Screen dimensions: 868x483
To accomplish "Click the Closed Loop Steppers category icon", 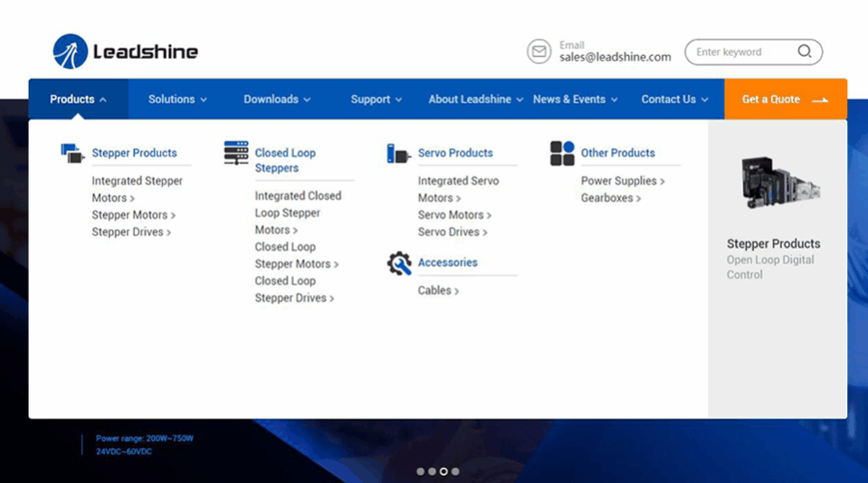I will [236, 153].
